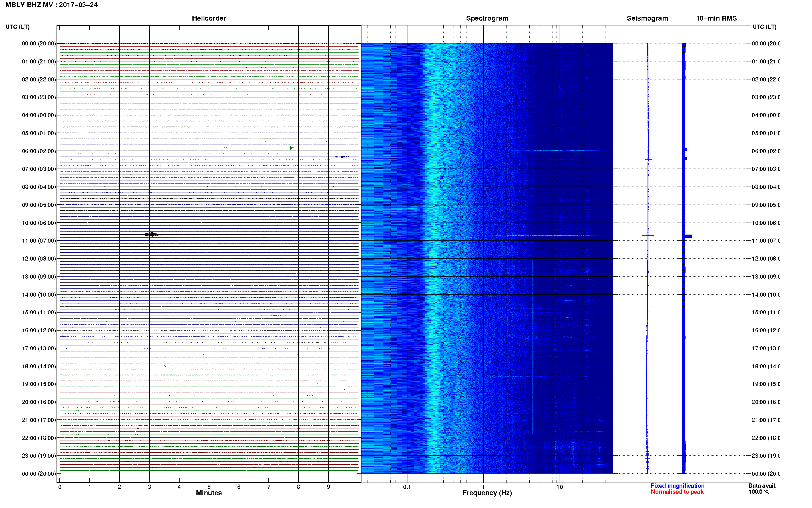Click the left '14:00 (10:00)' time label
812x508 pixels.
click(x=39, y=295)
